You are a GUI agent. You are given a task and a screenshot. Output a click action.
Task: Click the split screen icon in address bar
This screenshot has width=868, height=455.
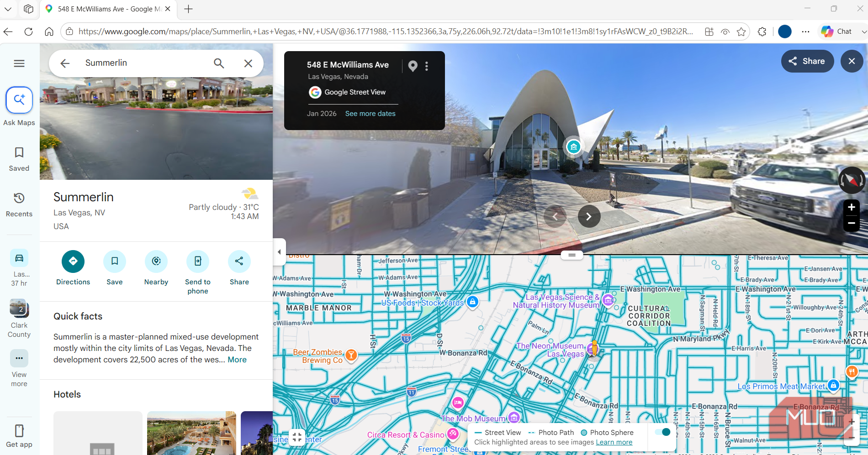click(709, 31)
